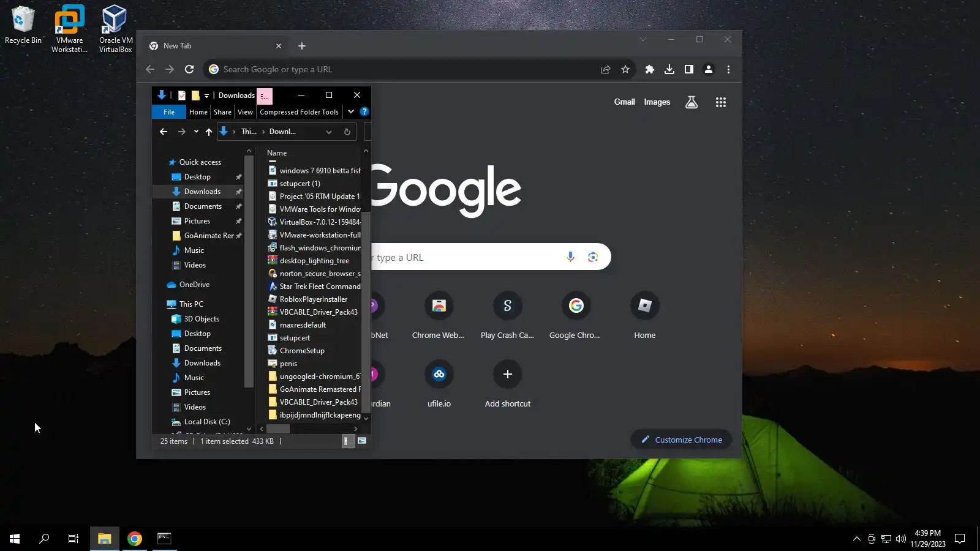Open Google Chro... shortcut tile
The image size is (980, 551).
click(x=576, y=315)
